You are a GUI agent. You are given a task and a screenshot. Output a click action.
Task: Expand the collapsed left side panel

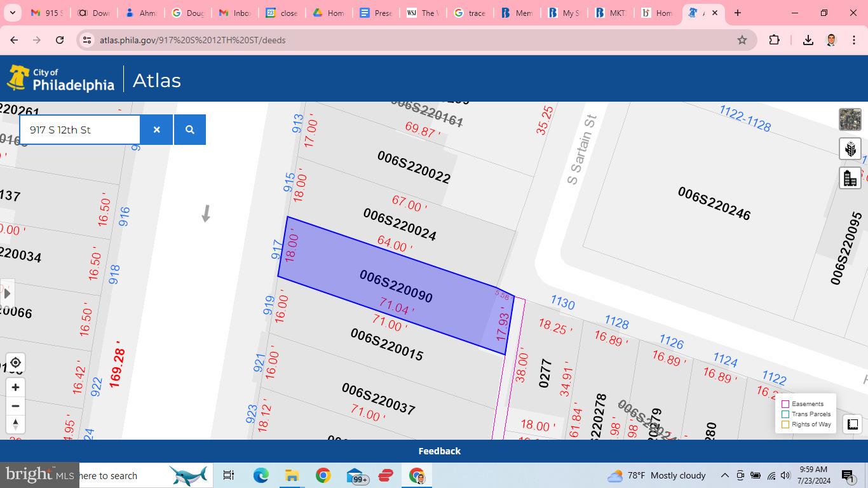pos(7,294)
